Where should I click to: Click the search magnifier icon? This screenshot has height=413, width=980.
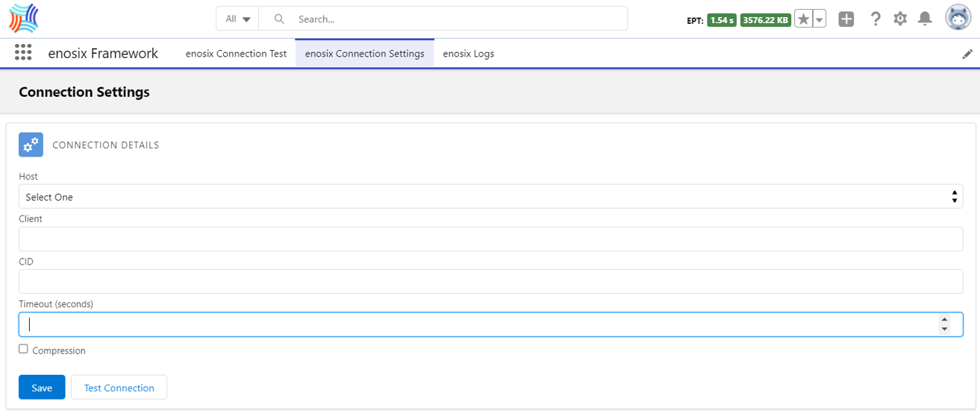click(279, 19)
